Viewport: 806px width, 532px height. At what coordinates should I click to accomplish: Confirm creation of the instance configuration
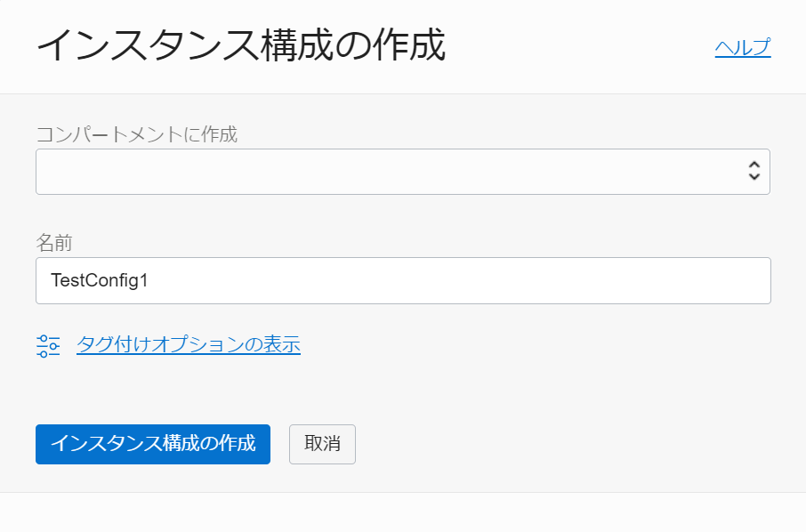point(152,444)
